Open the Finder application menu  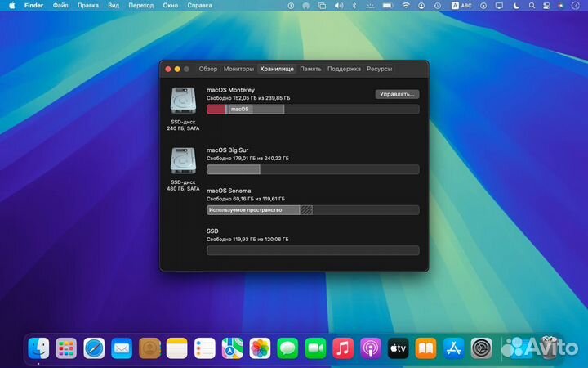[x=33, y=6]
